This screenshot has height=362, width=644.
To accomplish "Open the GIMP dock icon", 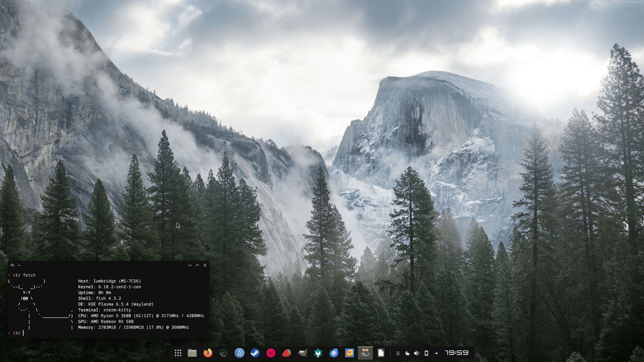I will (x=302, y=353).
